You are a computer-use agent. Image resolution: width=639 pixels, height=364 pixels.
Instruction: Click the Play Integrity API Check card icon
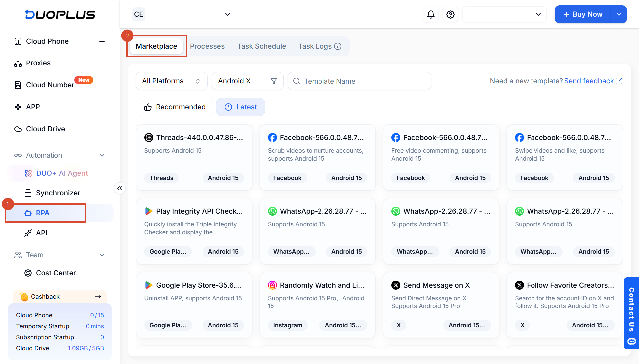[x=149, y=211]
